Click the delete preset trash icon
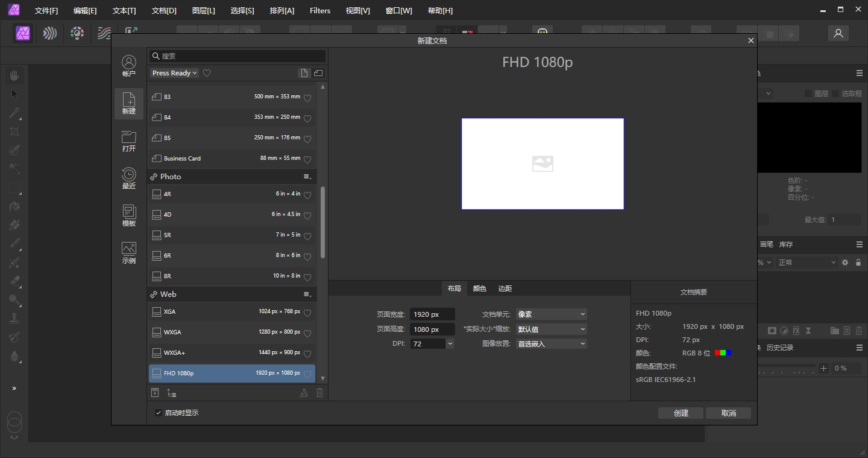Image resolution: width=868 pixels, height=458 pixels. (320, 393)
